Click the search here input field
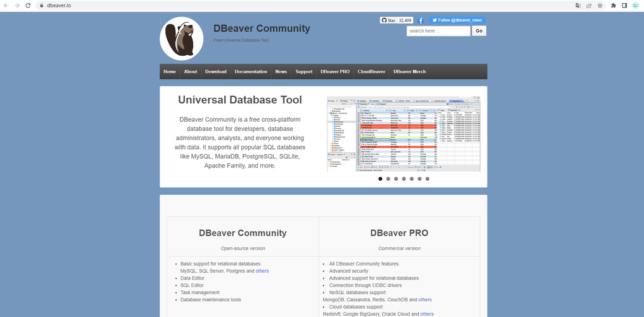Screen dimensions: 644x317 click(438, 31)
